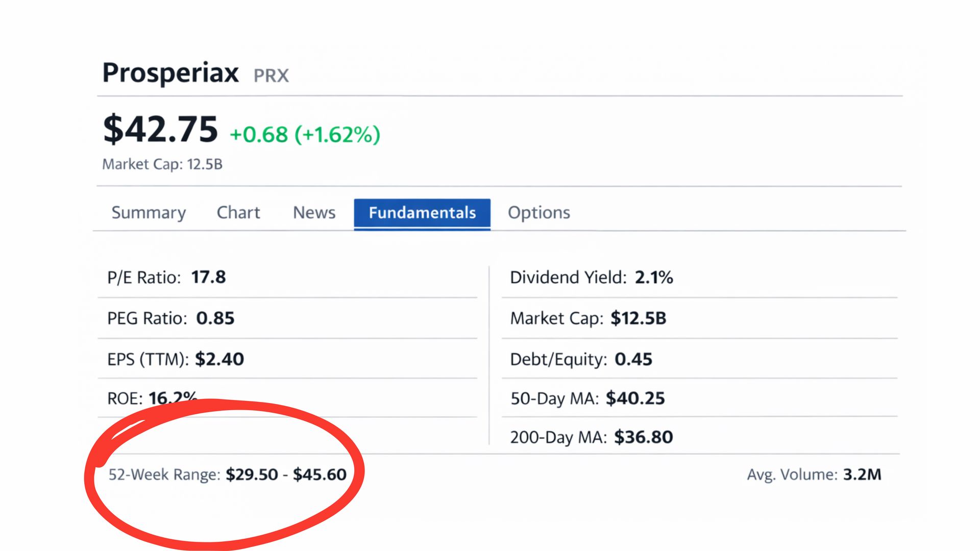The height and width of the screenshot is (551, 980).
Task: Open the Options tab
Action: click(538, 212)
